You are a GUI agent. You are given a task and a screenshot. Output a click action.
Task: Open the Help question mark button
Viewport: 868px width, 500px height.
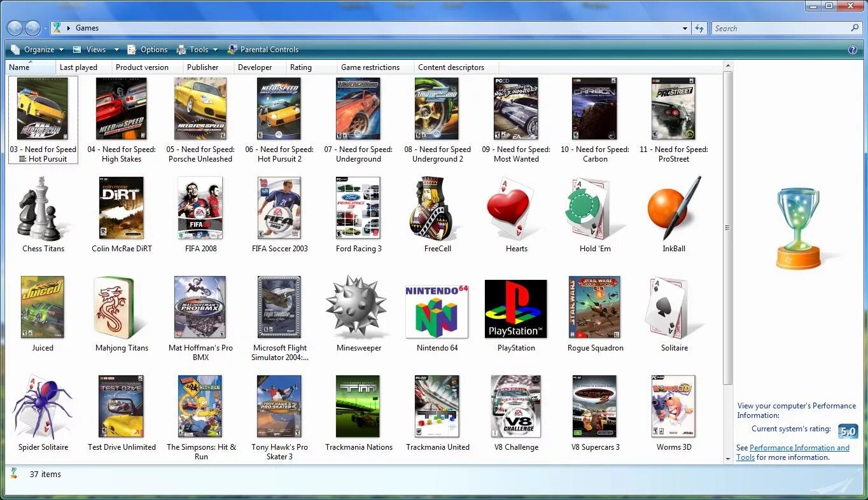coord(853,50)
